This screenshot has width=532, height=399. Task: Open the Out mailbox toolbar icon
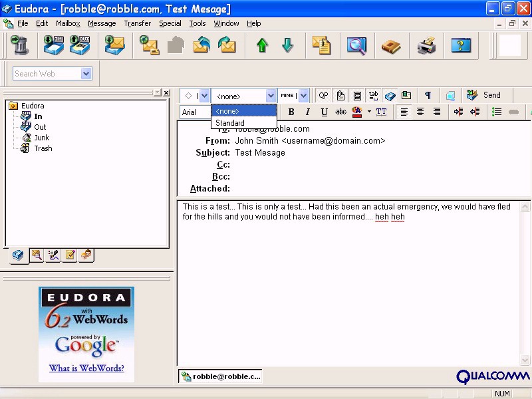[80, 45]
